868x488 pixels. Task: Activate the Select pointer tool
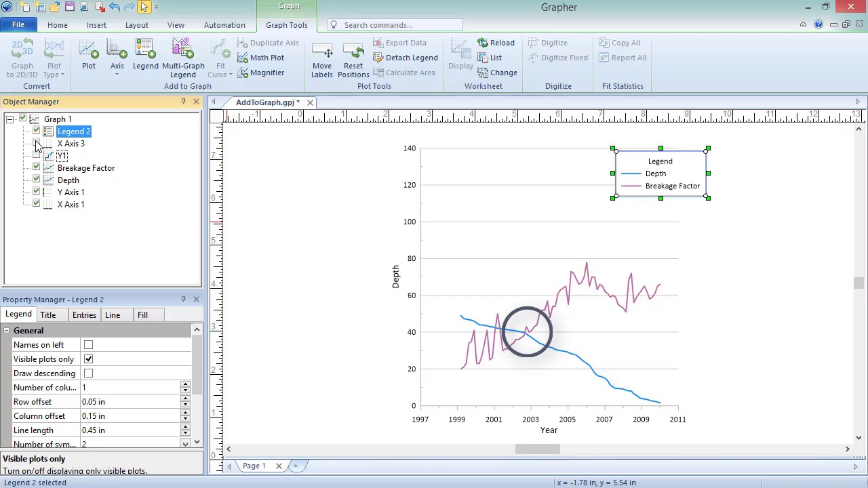point(144,7)
